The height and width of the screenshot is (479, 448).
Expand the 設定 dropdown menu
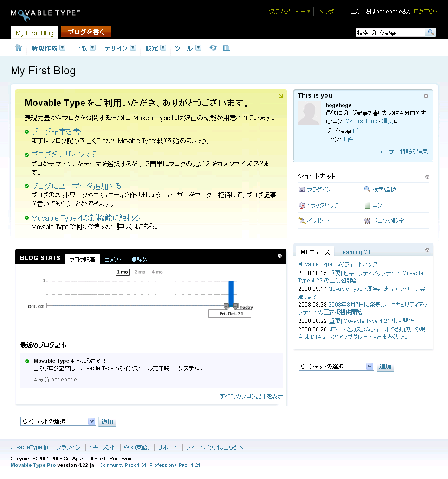163,48
